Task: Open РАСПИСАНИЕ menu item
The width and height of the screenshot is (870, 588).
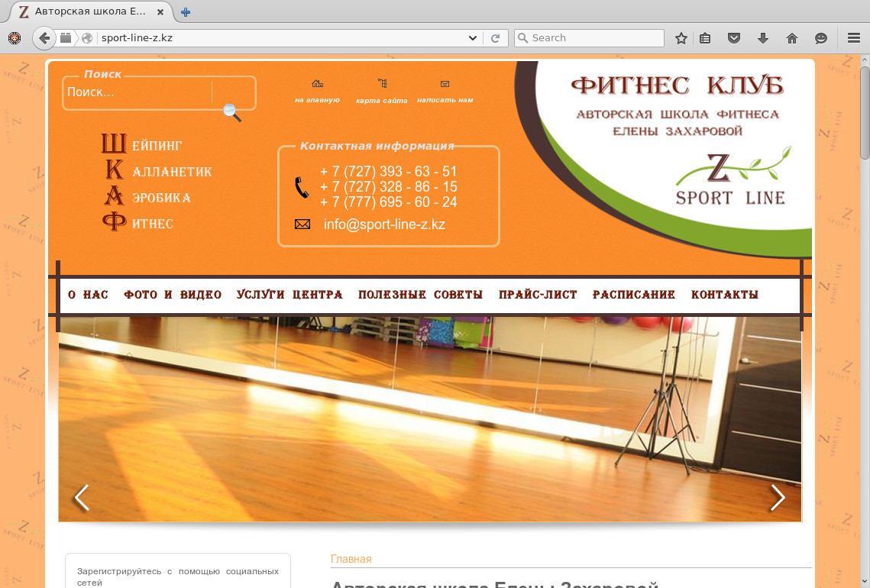Action: (x=634, y=295)
